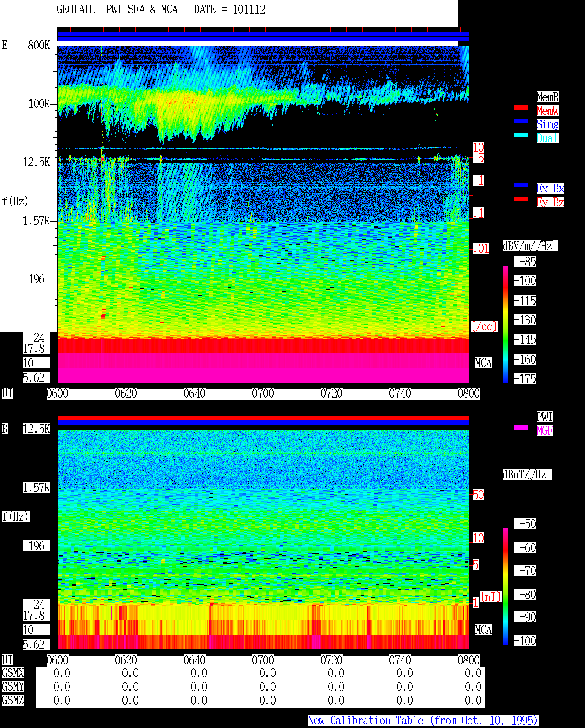Click the dBV/m/√Hz unit label
585x728 pixels.
pyautogui.click(x=530, y=246)
